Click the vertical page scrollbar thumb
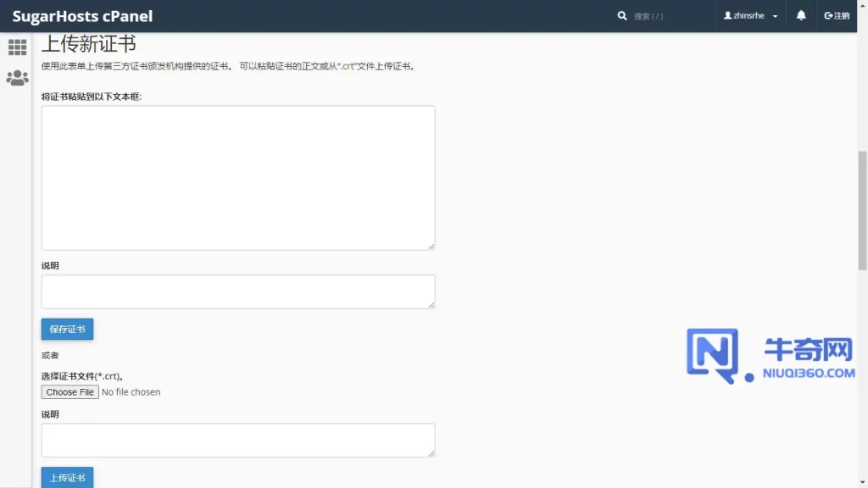This screenshot has height=488, width=868. tap(862, 210)
